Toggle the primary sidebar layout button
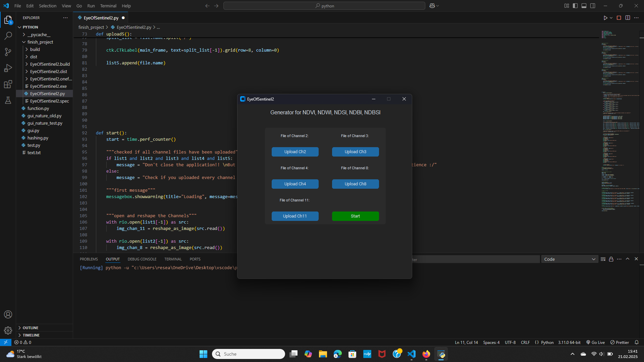644x362 pixels. pyautogui.click(x=575, y=6)
